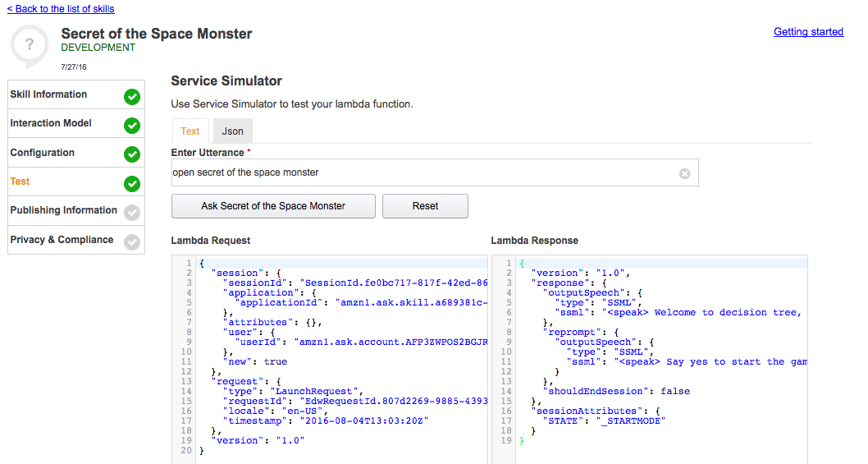Go back to the list of skills

point(61,9)
